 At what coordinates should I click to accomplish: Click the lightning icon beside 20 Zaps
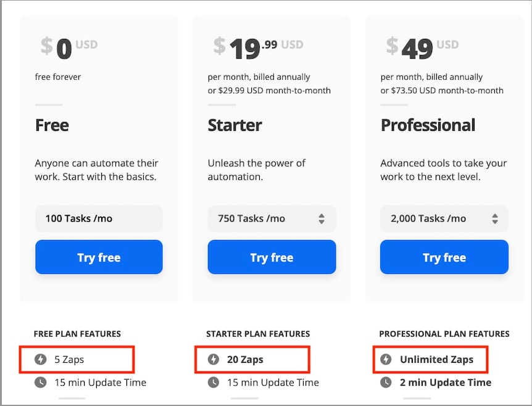(x=213, y=359)
